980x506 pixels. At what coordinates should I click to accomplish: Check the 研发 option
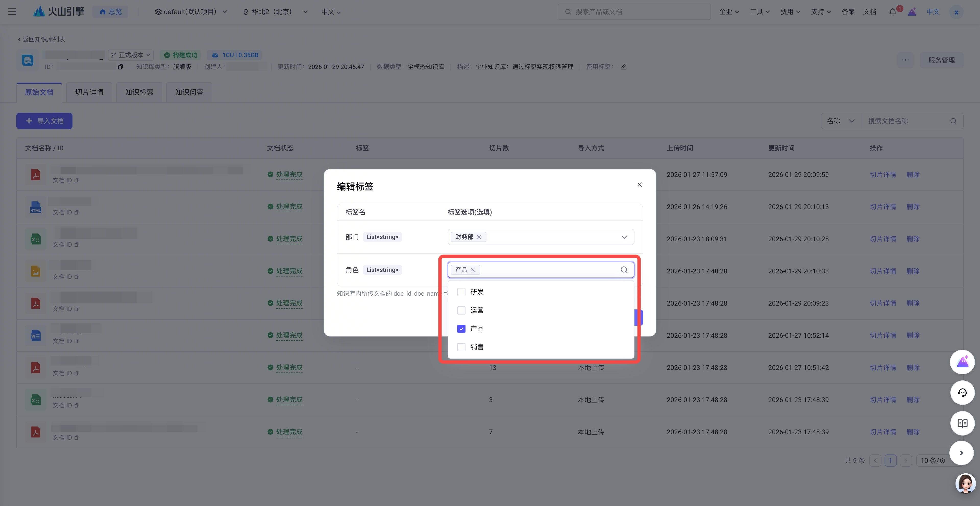[x=461, y=292]
